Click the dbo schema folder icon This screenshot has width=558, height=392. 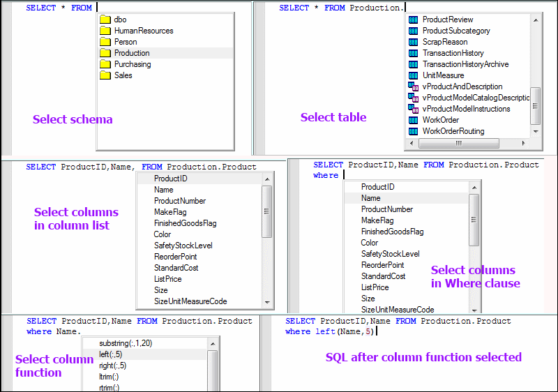coord(105,20)
